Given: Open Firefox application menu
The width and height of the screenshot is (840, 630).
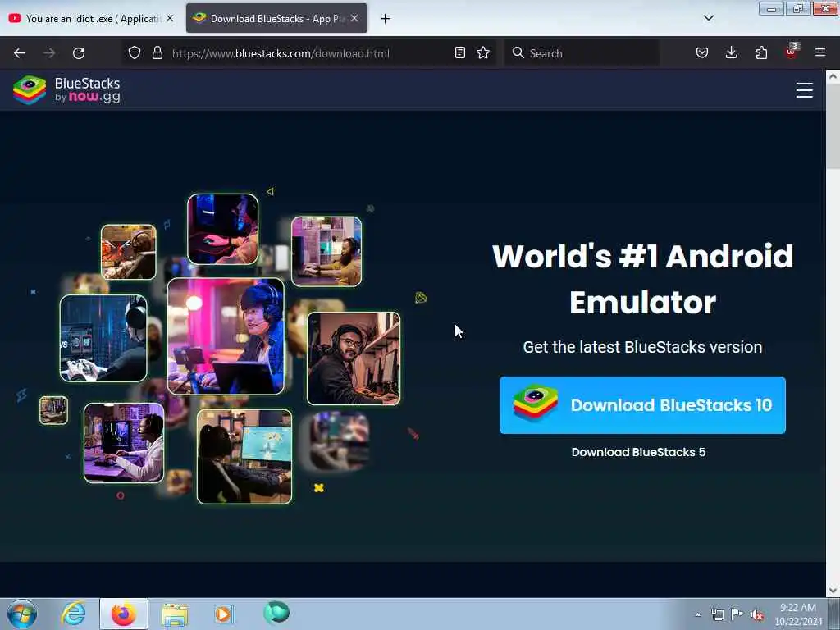Looking at the screenshot, I should tap(820, 53).
